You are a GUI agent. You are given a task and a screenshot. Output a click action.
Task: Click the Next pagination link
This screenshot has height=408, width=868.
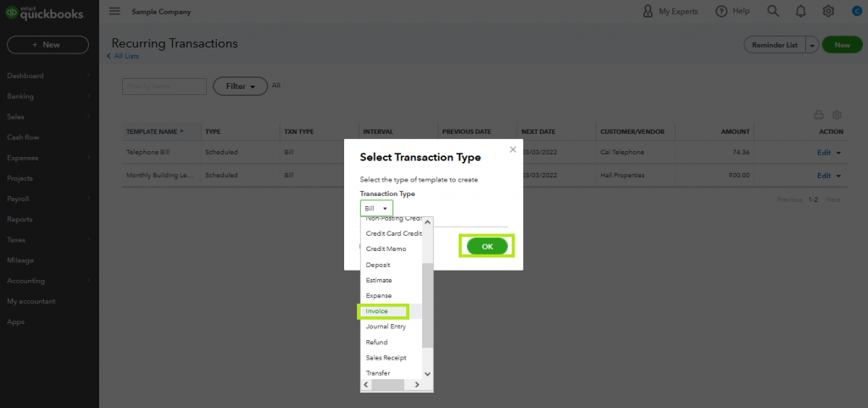[833, 199]
